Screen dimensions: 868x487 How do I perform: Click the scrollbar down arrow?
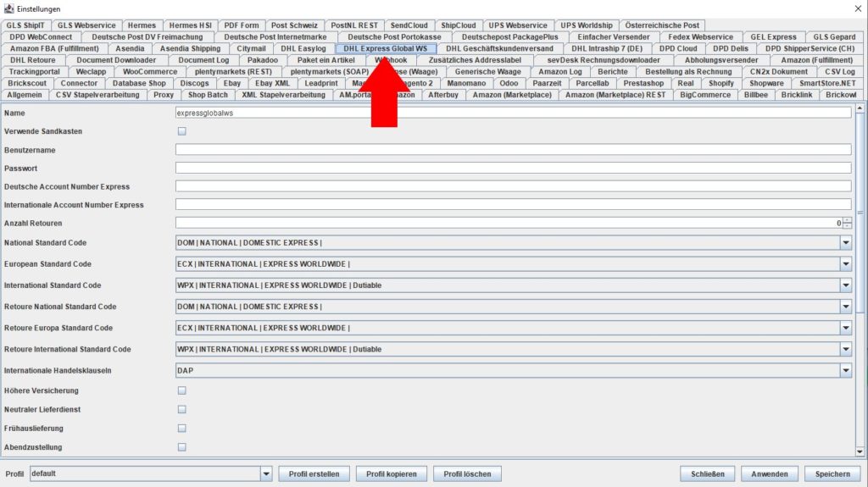pos(860,452)
